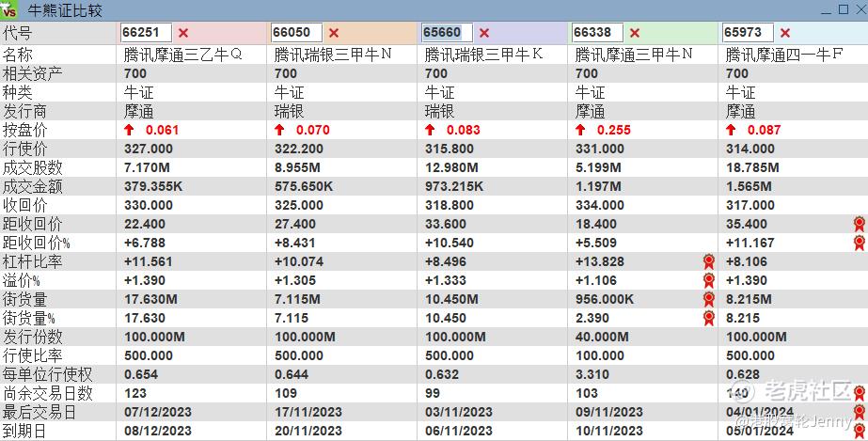Click the 到期日 row label
This screenshot has height=441, width=868.
[x=24, y=431]
